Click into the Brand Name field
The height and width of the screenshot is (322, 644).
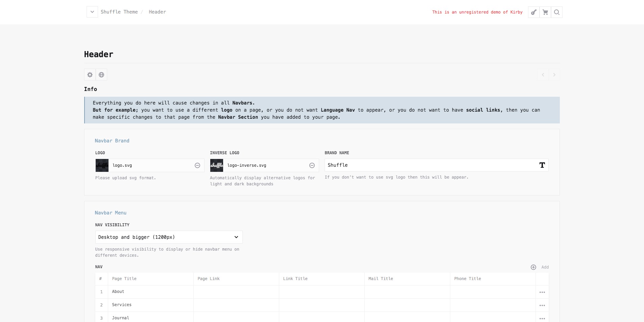coord(429,165)
